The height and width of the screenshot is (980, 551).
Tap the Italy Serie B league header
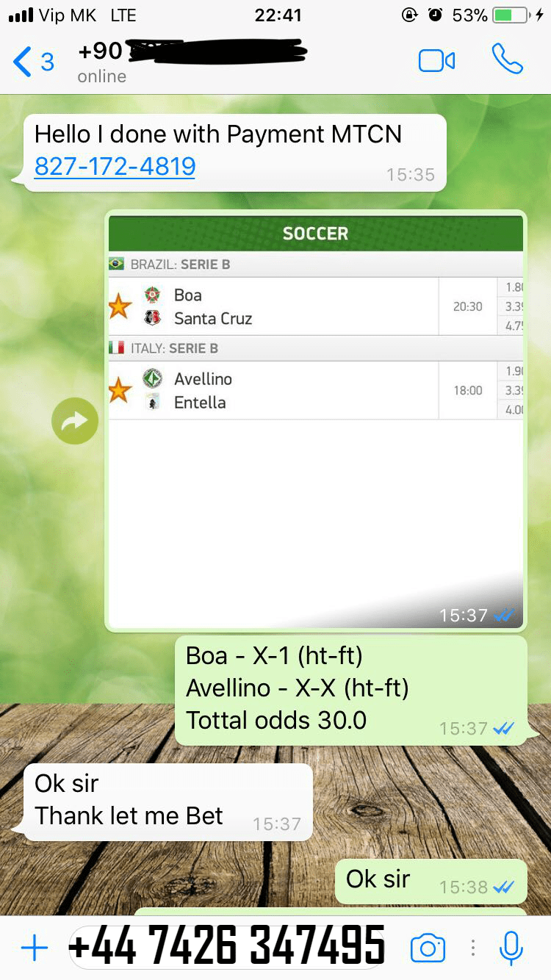click(316, 348)
